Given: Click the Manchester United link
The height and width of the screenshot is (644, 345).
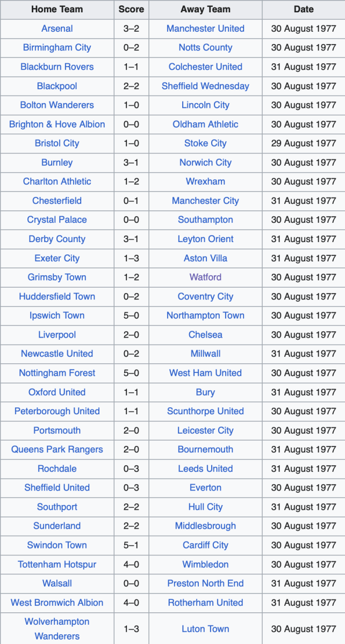Looking at the screenshot, I should (205, 28).
